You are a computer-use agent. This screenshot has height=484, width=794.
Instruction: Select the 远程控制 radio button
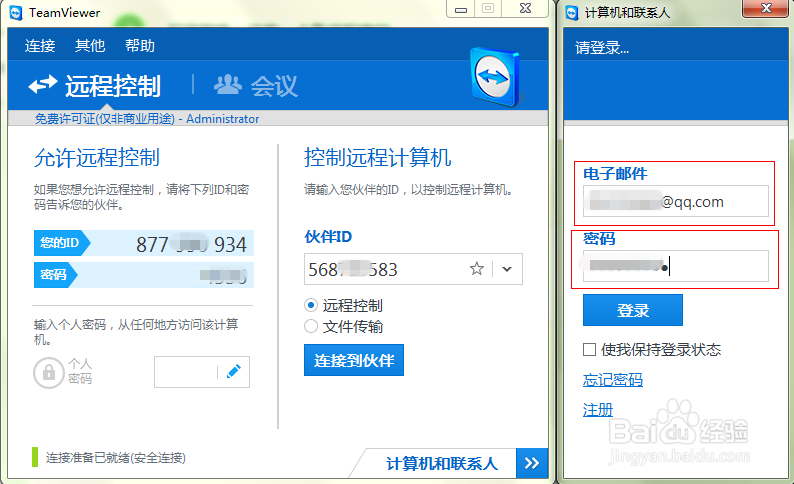[310, 305]
